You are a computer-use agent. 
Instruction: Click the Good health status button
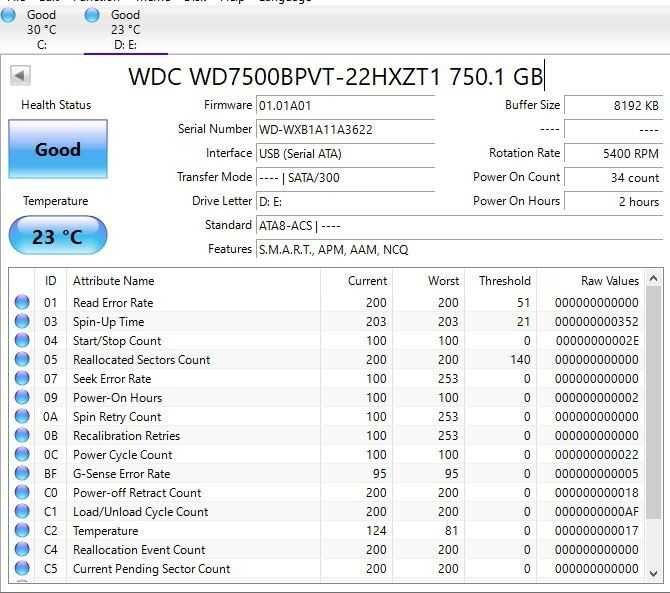click(58, 149)
